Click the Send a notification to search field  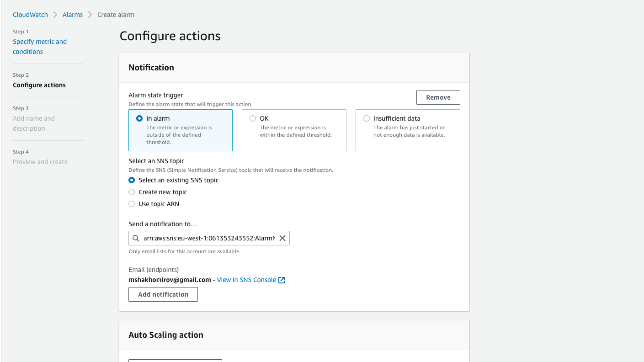point(209,238)
